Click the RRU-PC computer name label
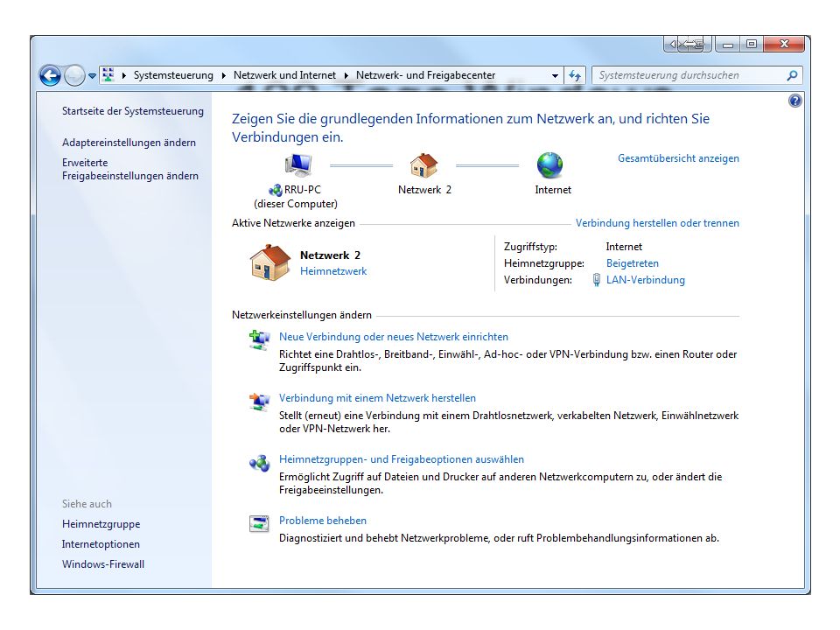 [x=302, y=190]
